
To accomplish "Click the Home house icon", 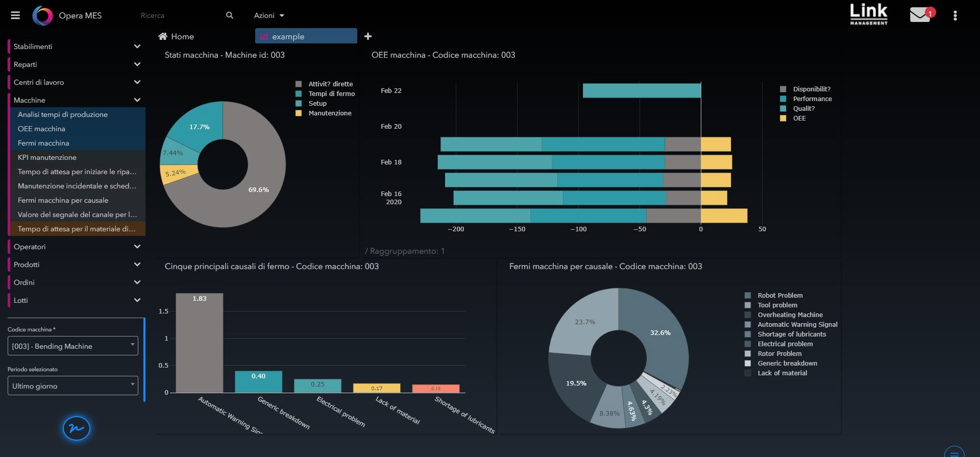I will 163,36.
